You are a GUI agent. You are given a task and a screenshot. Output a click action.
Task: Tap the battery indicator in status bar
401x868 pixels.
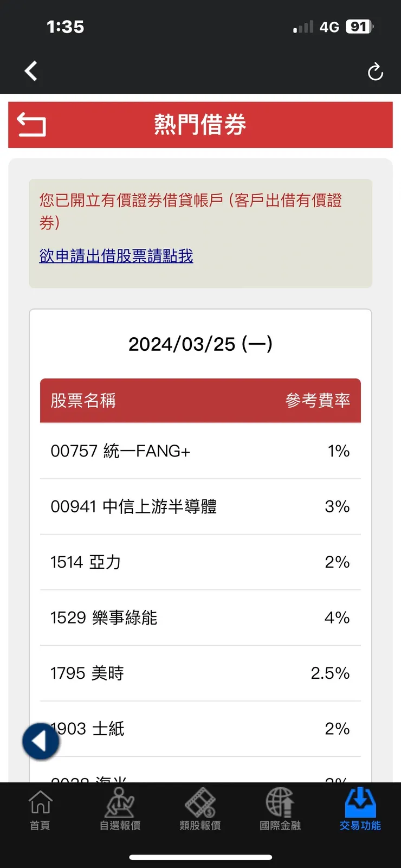click(x=359, y=27)
